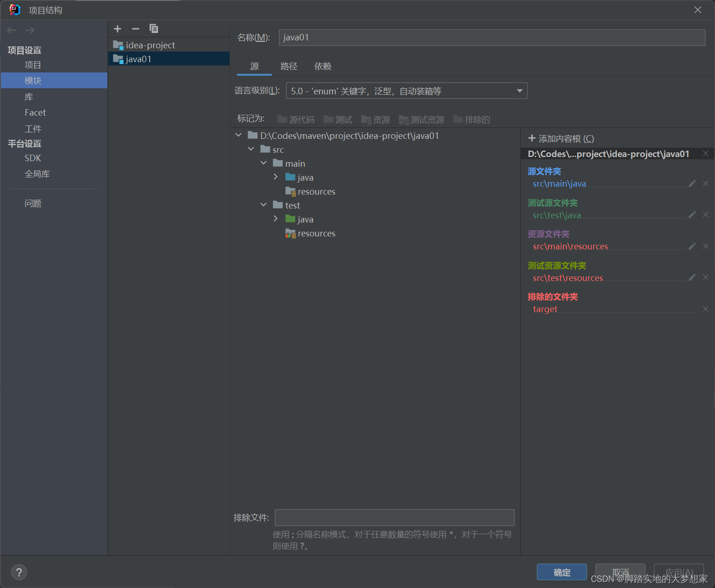Select resources folder under main
The width and height of the screenshot is (715, 588).
click(316, 191)
